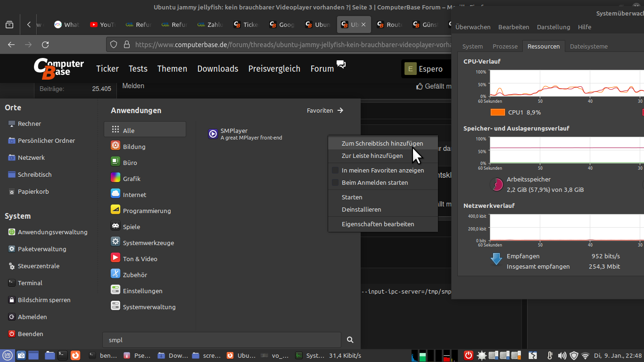Open the Schreibtisch place
The image size is (644, 362).
(x=30, y=174)
